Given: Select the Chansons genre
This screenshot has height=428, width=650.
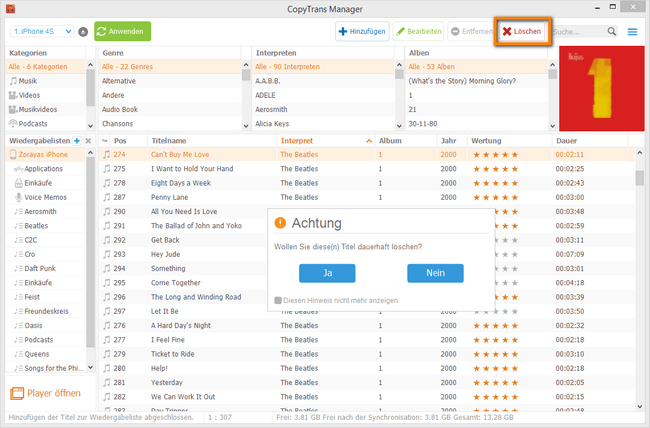Looking at the screenshot, I should pos(170,124).
